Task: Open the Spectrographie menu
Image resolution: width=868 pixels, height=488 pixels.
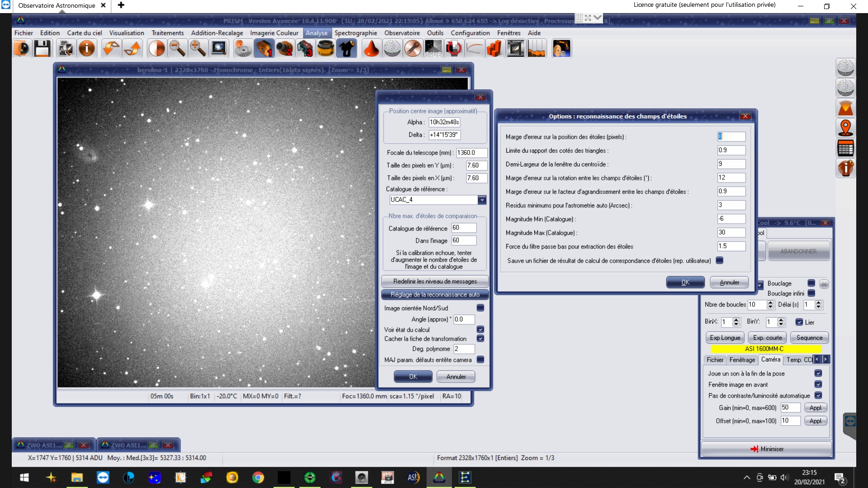Action: pyautogui.click(x=355, y=33)
